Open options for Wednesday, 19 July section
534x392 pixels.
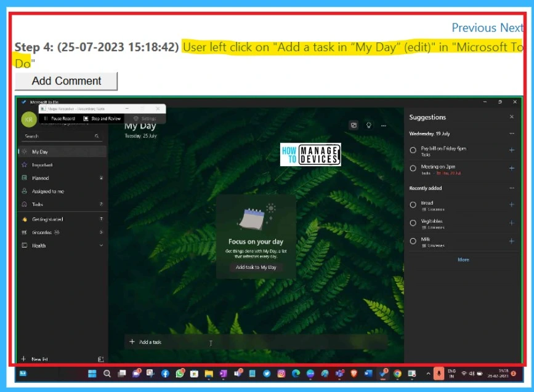512,134
